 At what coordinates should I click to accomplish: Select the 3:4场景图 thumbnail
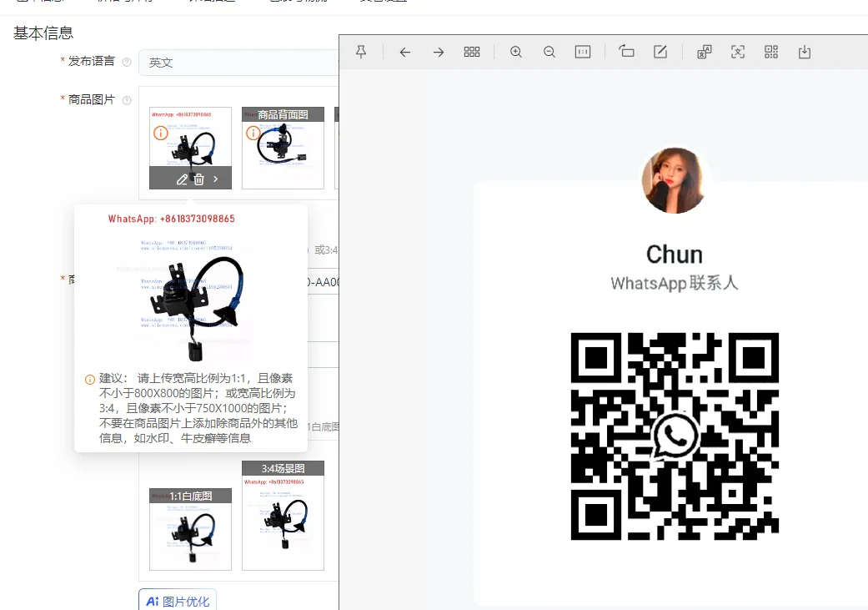[x=283, y=515]
